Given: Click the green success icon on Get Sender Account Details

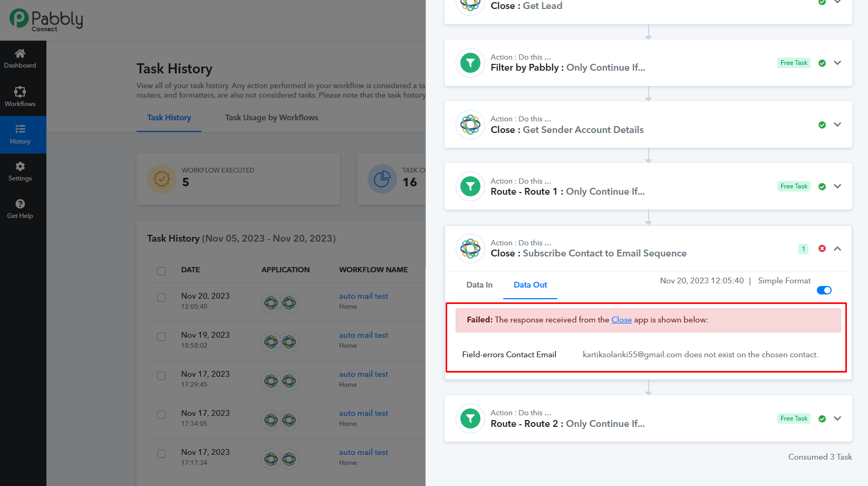Looking at the screenshot, I should [x=822, y=125].
